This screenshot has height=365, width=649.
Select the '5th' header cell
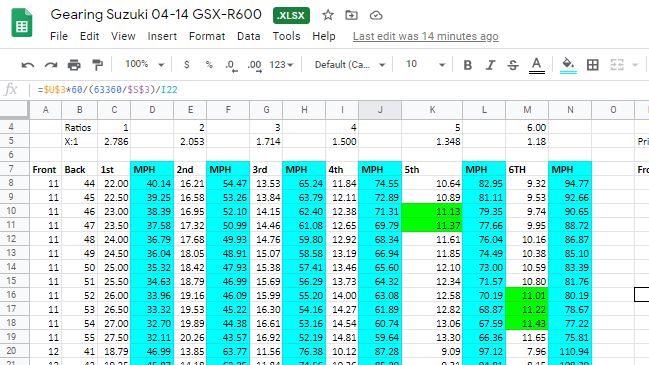[x=432, y=169]
